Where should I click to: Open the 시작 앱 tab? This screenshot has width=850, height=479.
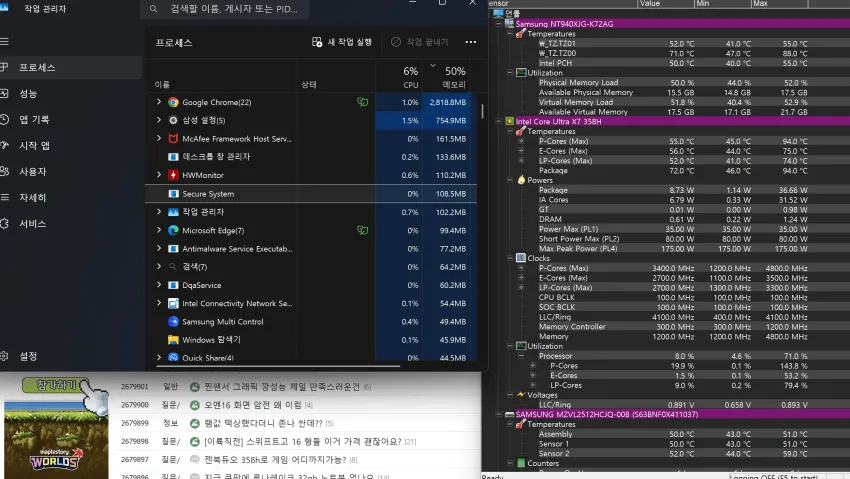click(70, 146)
